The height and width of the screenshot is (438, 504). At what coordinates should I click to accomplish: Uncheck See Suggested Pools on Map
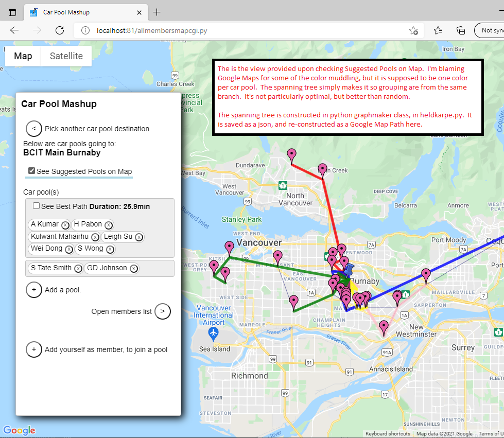coord(31,171)
